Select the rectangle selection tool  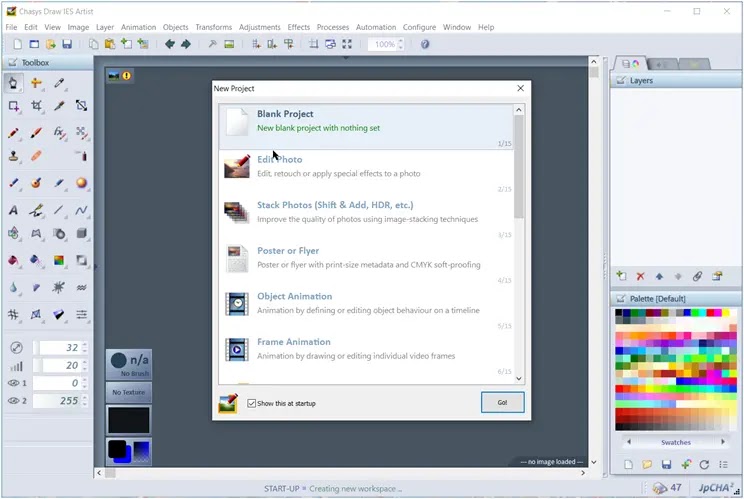13,106
